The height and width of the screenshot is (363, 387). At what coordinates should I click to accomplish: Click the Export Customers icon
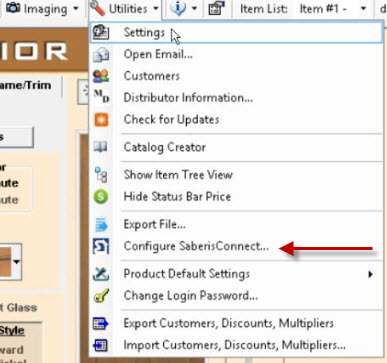(101, 323)
